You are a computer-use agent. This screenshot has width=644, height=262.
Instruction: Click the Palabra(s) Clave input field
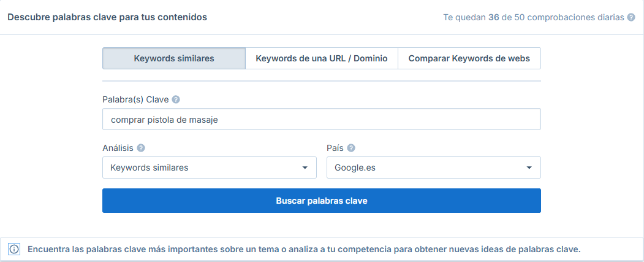(x=322, y=119)
